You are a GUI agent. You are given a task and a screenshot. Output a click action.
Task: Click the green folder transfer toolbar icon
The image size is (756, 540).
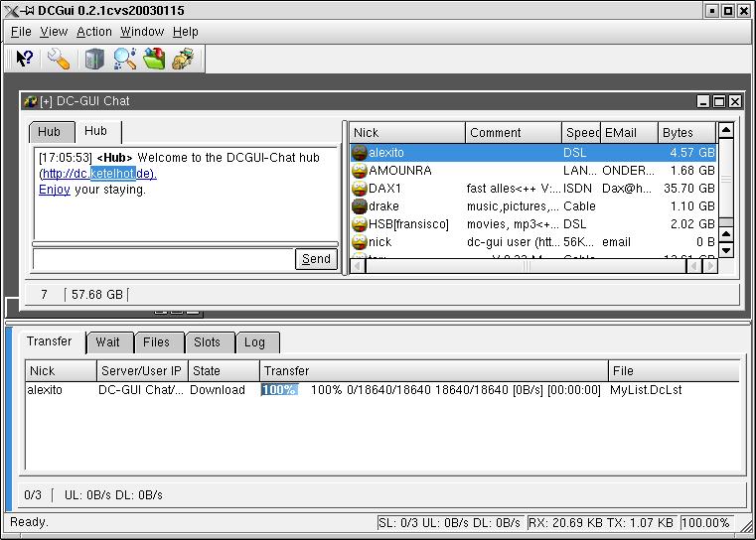coord(154,59)
